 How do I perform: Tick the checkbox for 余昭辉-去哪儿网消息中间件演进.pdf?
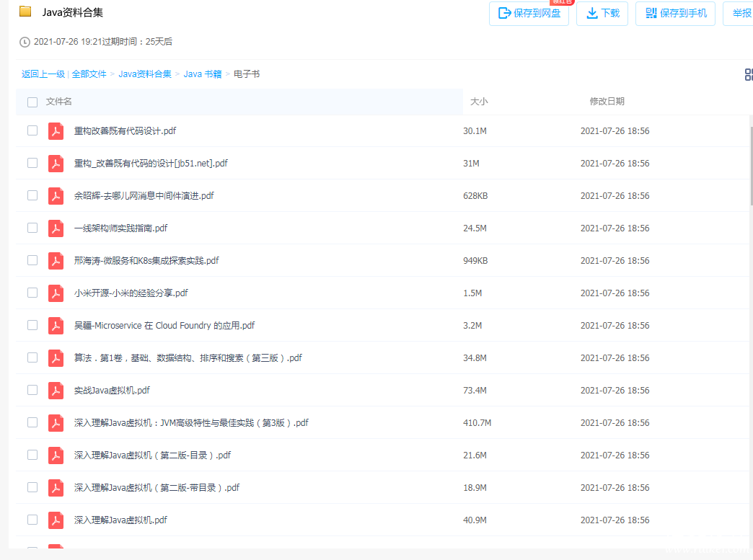[32, 195]
